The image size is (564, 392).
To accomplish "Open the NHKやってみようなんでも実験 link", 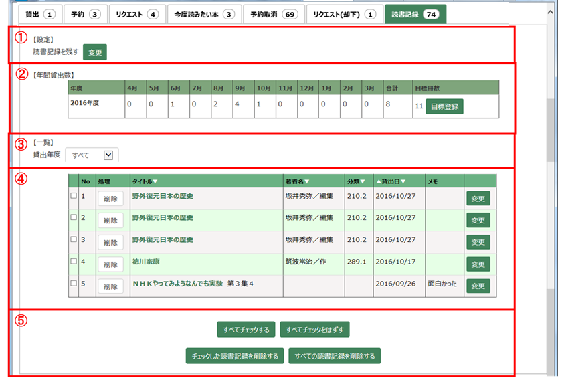I will pyautogui.click(x=177, y=284).
